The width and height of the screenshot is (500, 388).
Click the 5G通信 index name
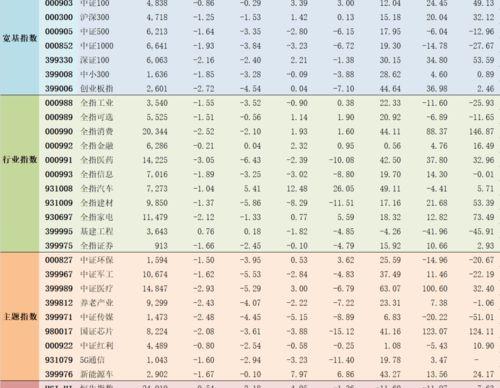click(x=92, y=360)
